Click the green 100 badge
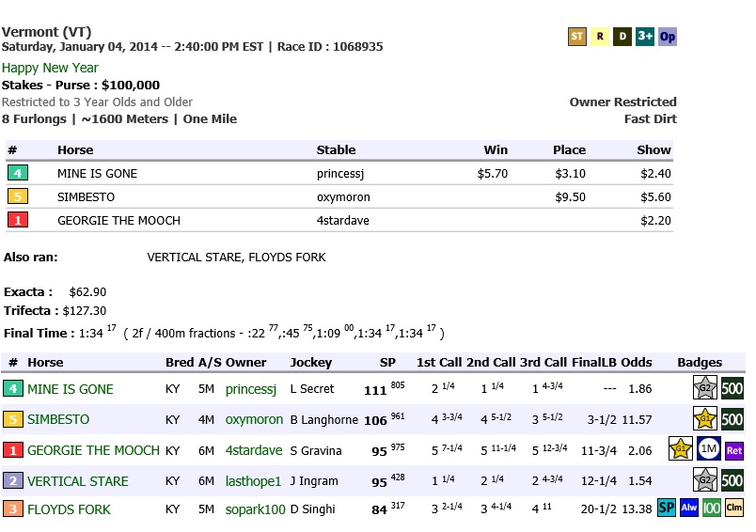Viewport: 756px width, 532px height. [x=712, y=509]
